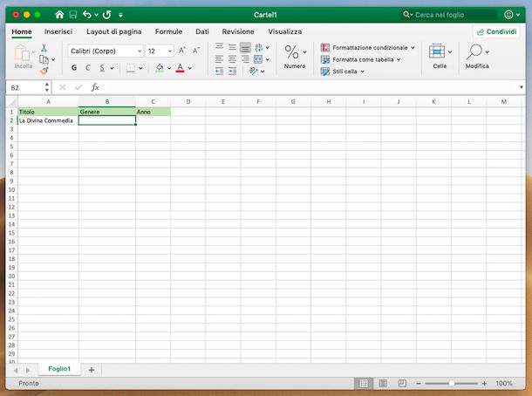Screen dimensions: 532x396
Task: Click the zoom slider in status bar
Action: pos(451,383)
